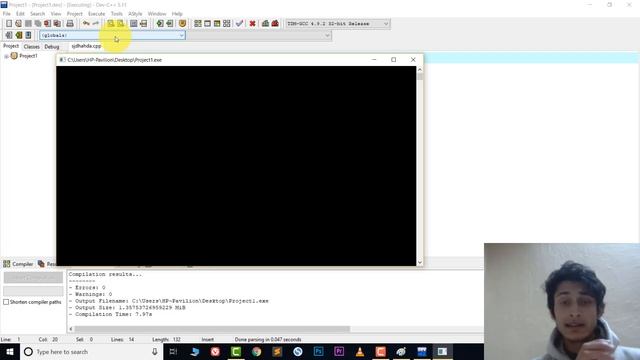This screenshot has width=640, height=360.
Task: Click the console scrollbar down arrow
Action: pyautogui.click(x=420, y=262)
